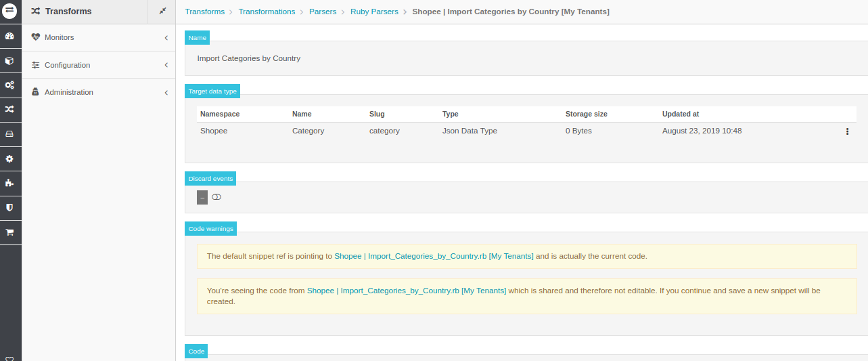
Task: Go to Parsers breadcrumb link
Action: [323, 12]
